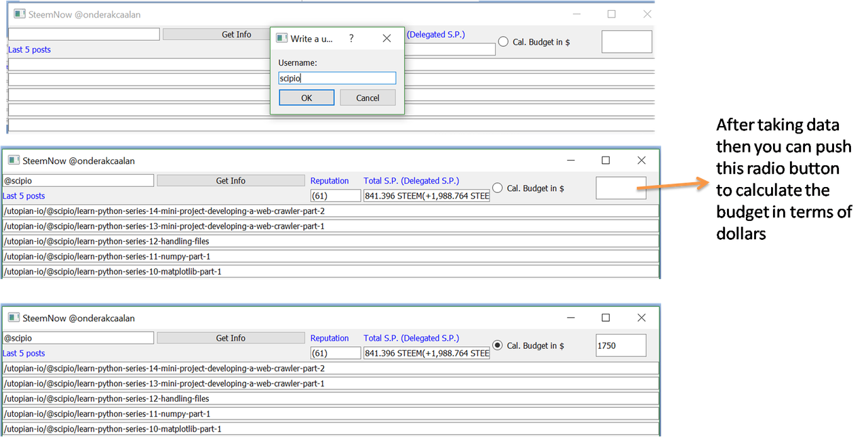This screenshot has width=868, height=437.
Task: Click Last 5 posts label in top window
Action: [x=29, y=49]
